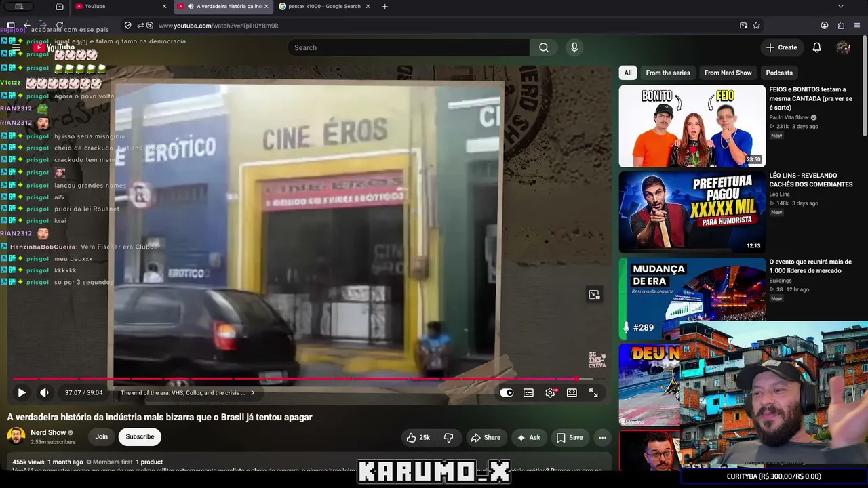Screen dimensions: 868x488
Task: Join the Nerd Show channel membership
Action: 102,436
